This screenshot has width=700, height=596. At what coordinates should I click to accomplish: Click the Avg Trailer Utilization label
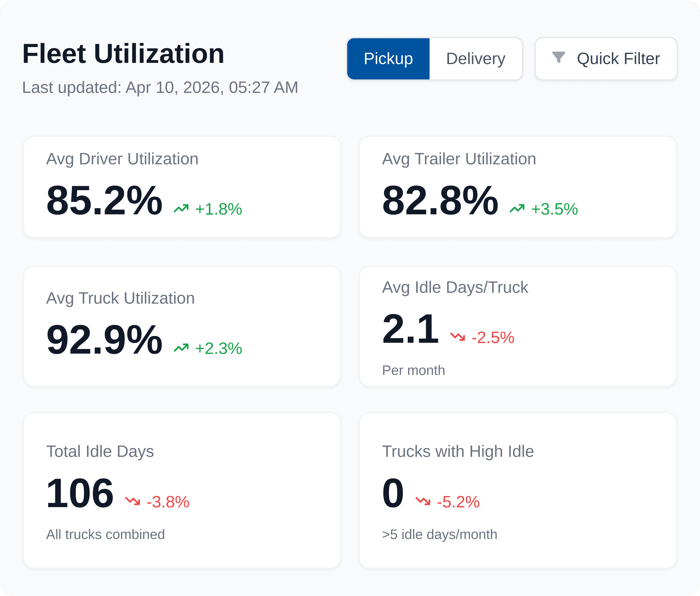(459, 159)
